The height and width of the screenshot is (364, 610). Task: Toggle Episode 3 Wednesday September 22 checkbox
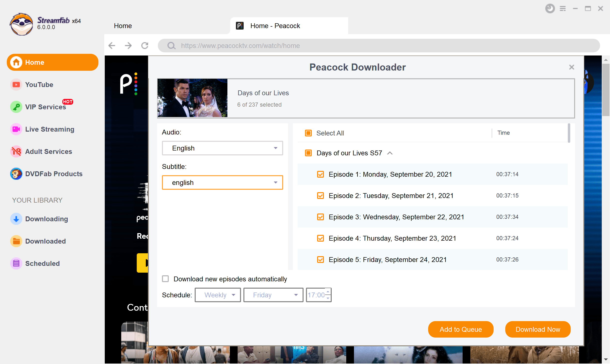320,217
